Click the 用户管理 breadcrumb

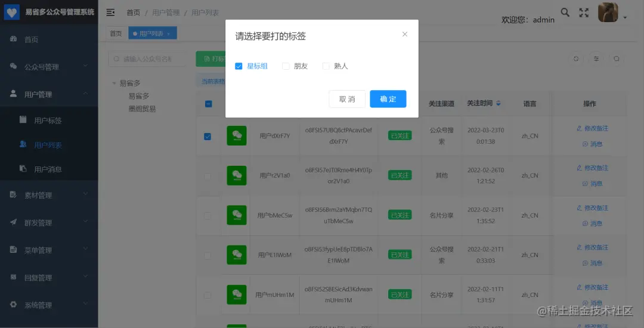[166, 13]
